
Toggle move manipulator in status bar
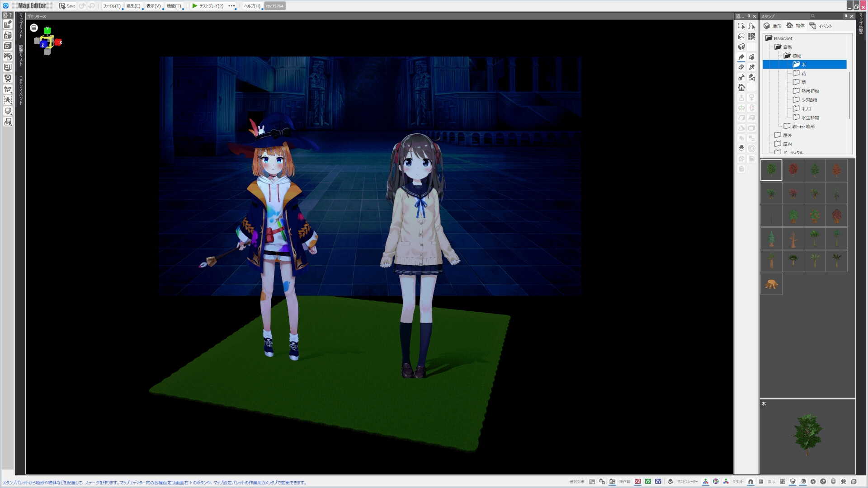pyautogui.click(x=705, y=482)
